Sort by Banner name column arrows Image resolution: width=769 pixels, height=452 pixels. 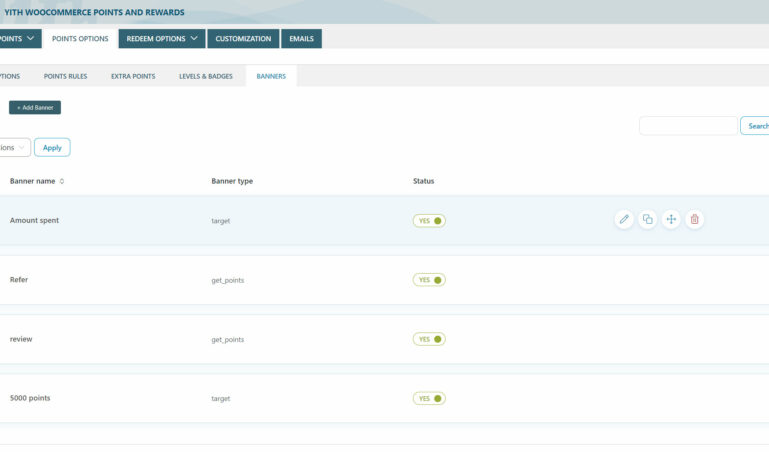point(62,181)
